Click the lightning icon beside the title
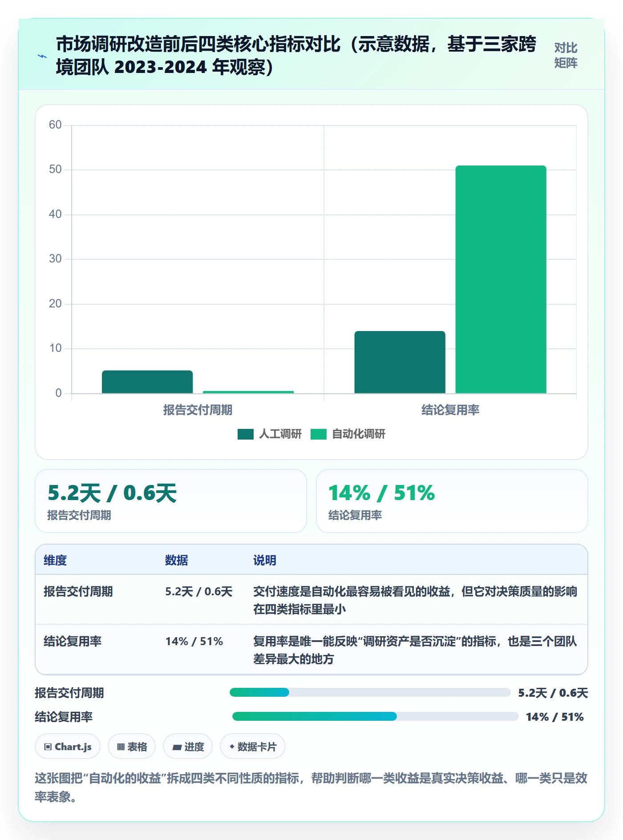Screen dimensions: 623x840 [x=42, y=56]
